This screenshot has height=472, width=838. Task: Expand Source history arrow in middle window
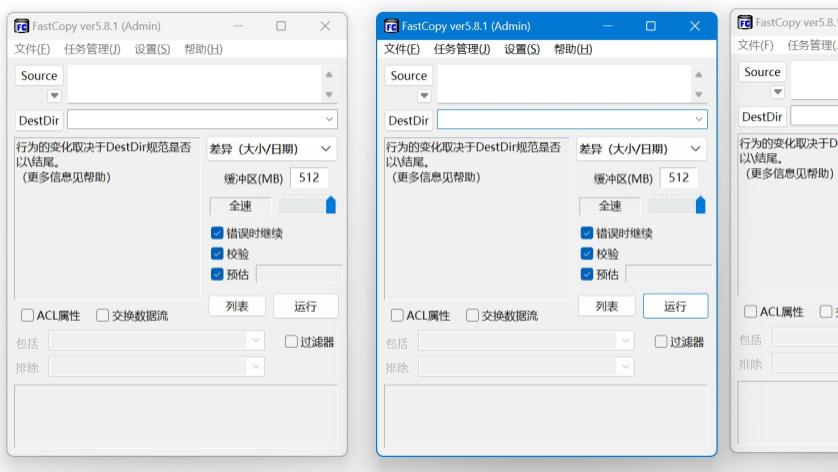tap(424, 96)
